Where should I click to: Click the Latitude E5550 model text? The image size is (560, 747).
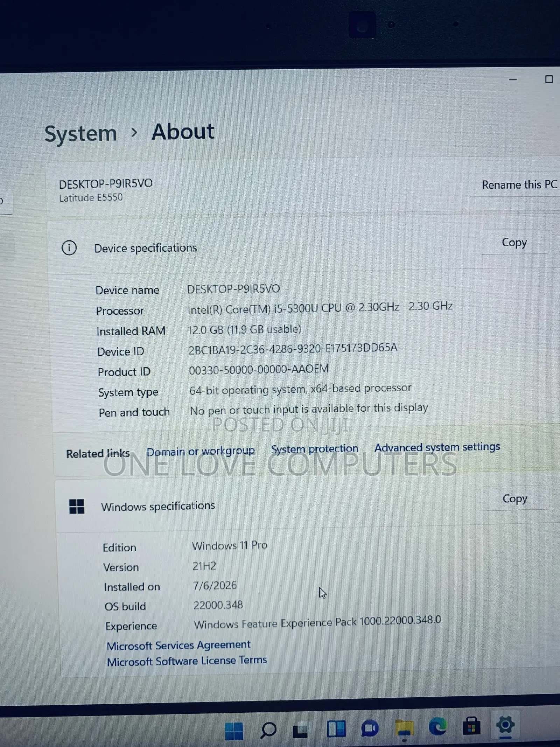tap(91, 197)
